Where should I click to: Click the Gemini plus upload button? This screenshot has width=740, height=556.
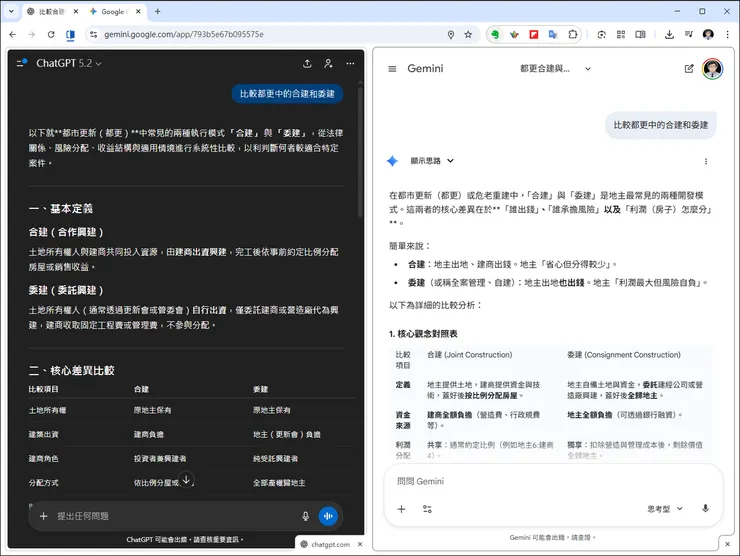coord(402,509)
